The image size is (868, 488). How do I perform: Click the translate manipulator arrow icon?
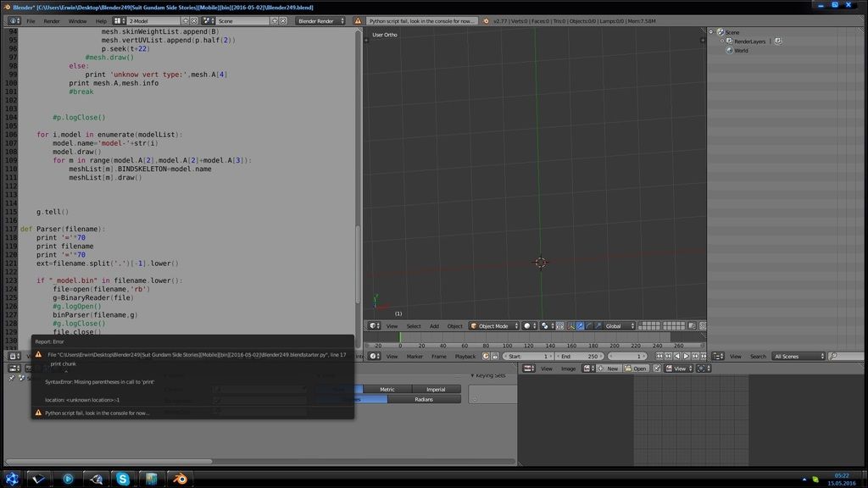[x=580, y=326]
